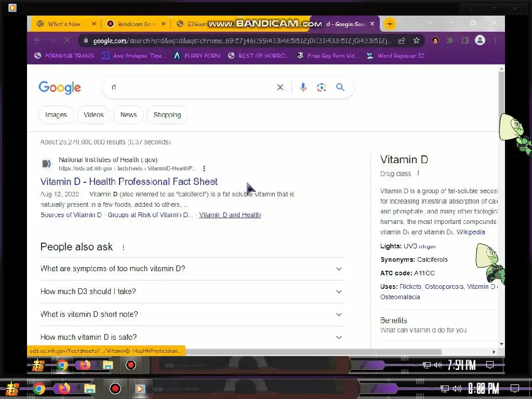
Task: Switch to the What's New tab
Action: tap(64, 24)
